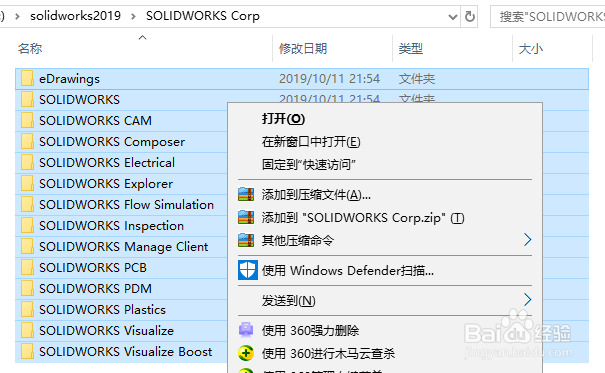
Task: Sort by the 名称 column header
Action: click(30, 49)
